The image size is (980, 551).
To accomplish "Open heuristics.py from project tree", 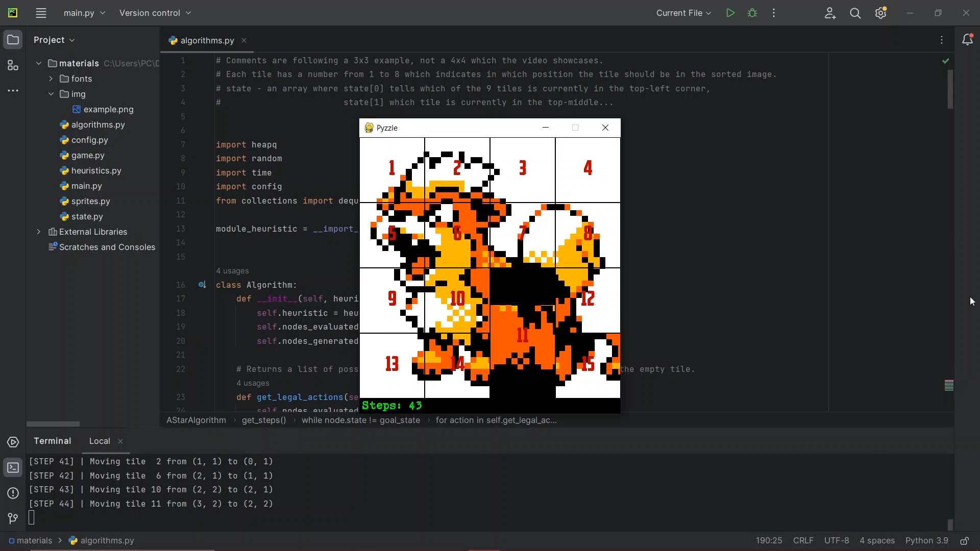I will click(x=91, y=171).
